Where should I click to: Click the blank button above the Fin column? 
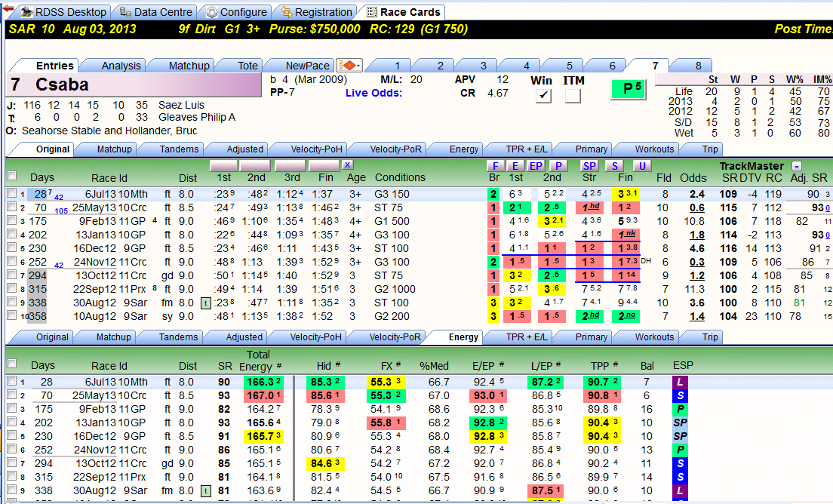[x=324, y=166]
